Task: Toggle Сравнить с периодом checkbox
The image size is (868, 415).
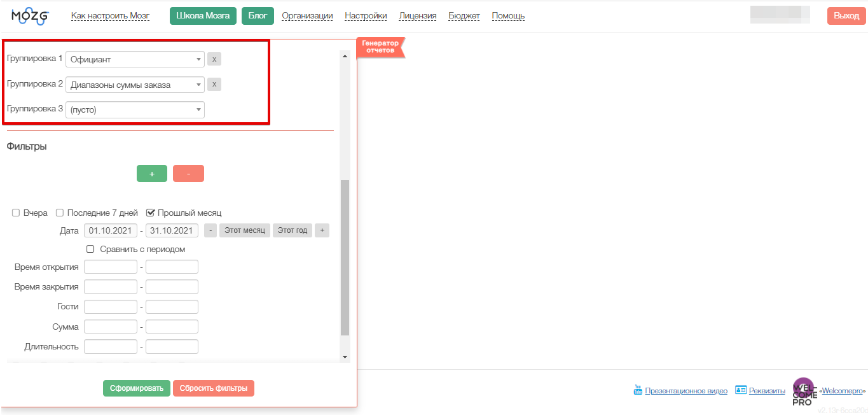Action: [90, 250]
